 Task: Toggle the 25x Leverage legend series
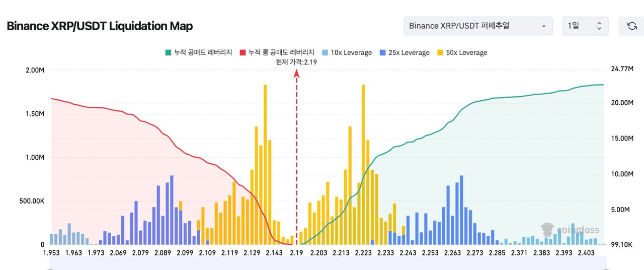click(404, 52)
